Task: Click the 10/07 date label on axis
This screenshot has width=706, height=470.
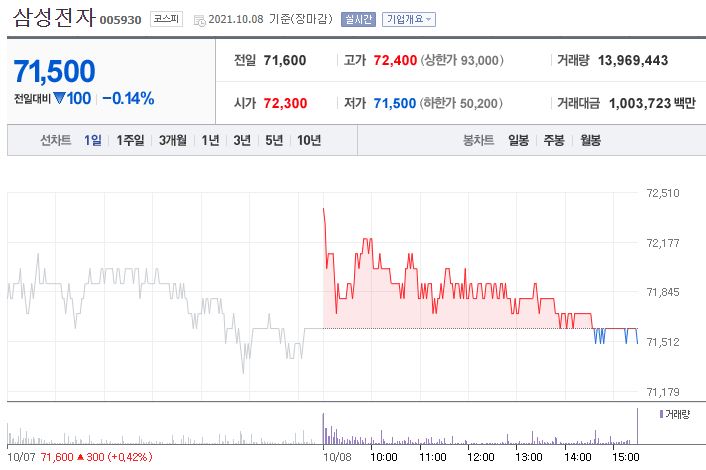Action: point(21,457)
